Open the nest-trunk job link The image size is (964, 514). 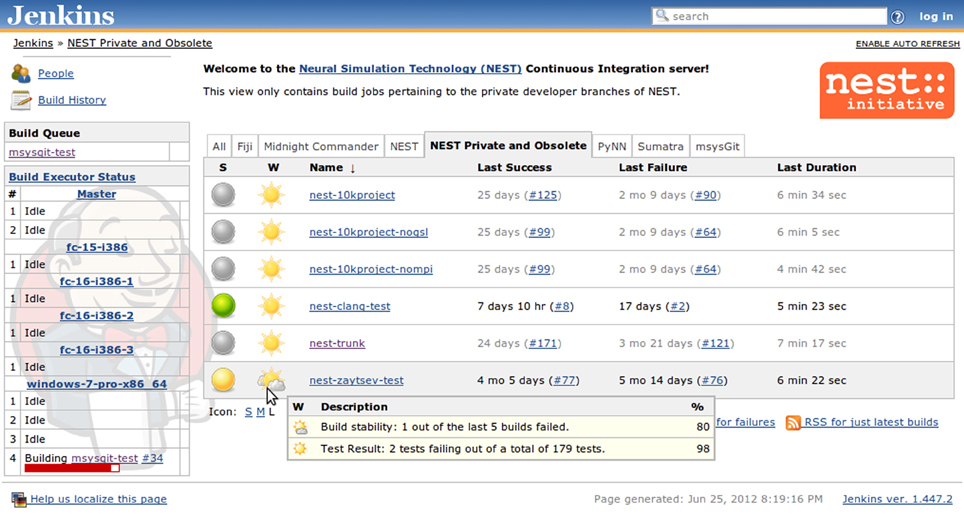[337, 343]
